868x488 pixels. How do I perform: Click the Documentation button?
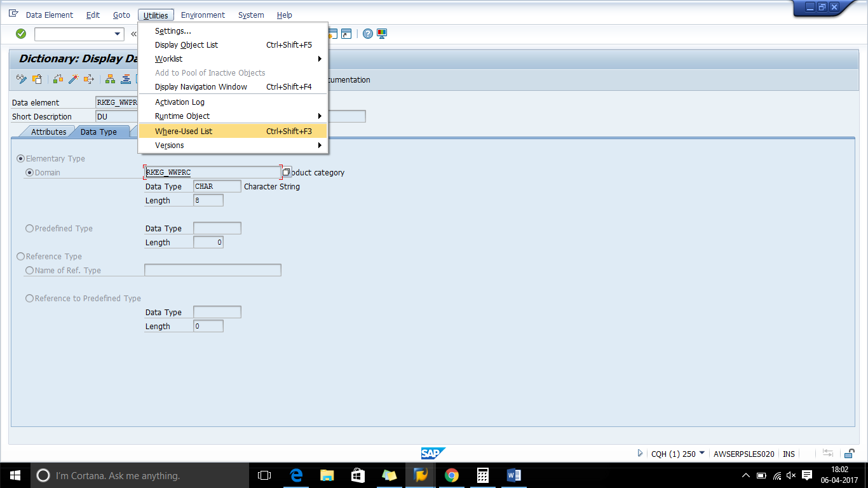point(349,79)
